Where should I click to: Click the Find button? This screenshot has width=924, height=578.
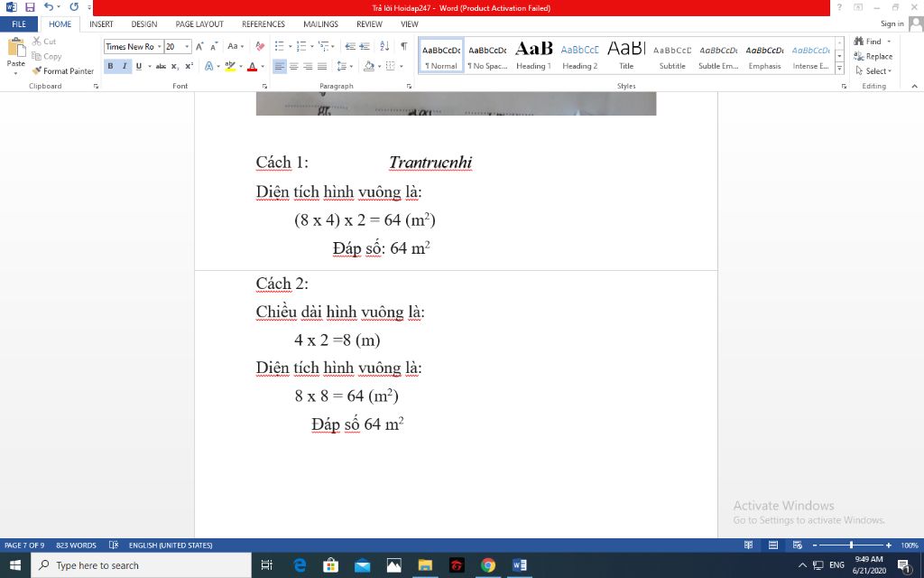point(868,42)
